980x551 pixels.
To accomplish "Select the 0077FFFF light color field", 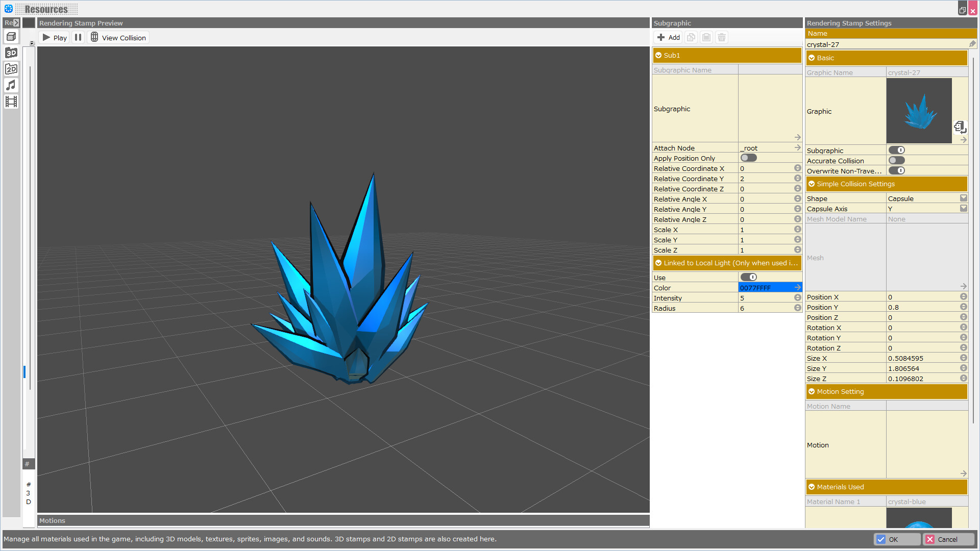I will coord(766,287).
